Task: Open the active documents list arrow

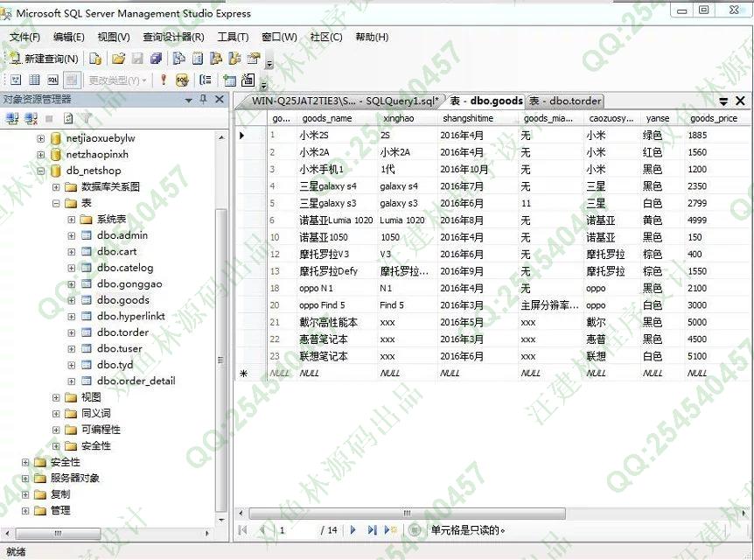Action: 723,101
